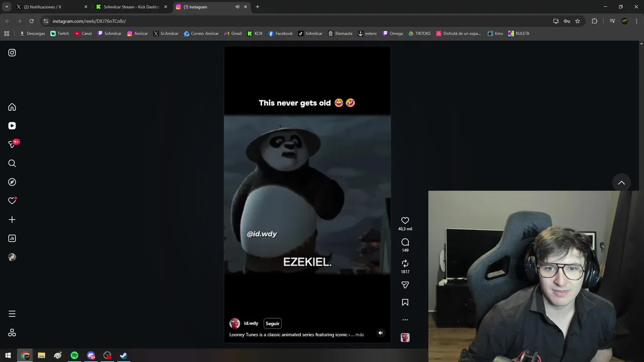The height and width of the screenshot is (362, 644).
Task: Open the id.wdy profile name
Action: pyautogui.click(x=251, y=323)
